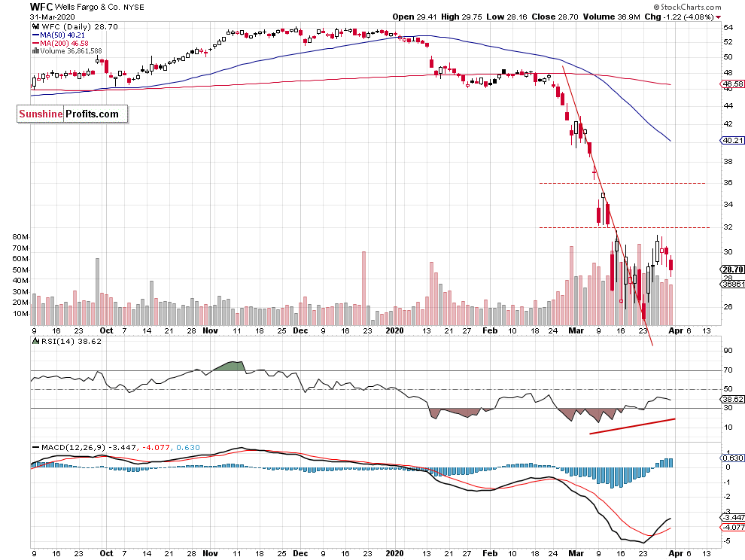Click the 30M volume axis label
Screen dimensions: 745x560
[x=20, y=292]
